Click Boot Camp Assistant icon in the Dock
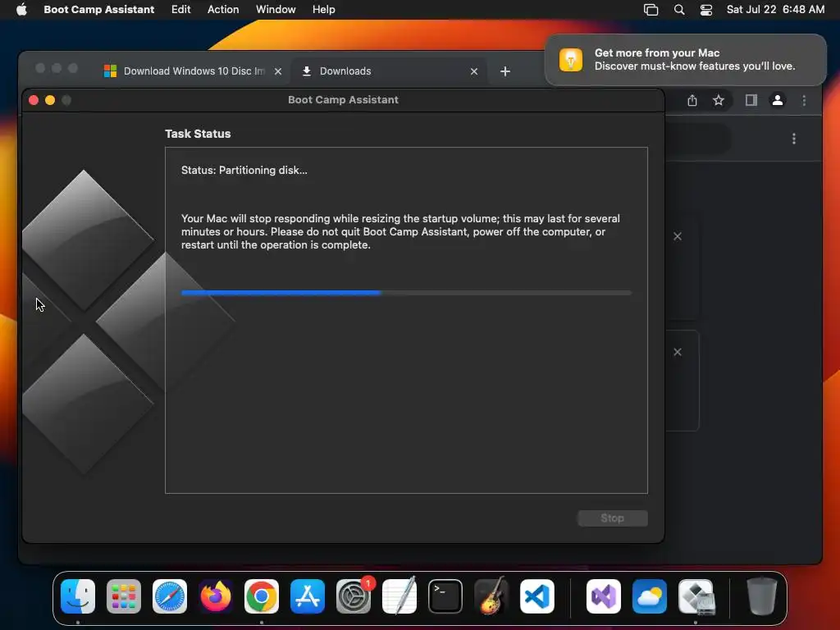840x630 pixels. 696,596
